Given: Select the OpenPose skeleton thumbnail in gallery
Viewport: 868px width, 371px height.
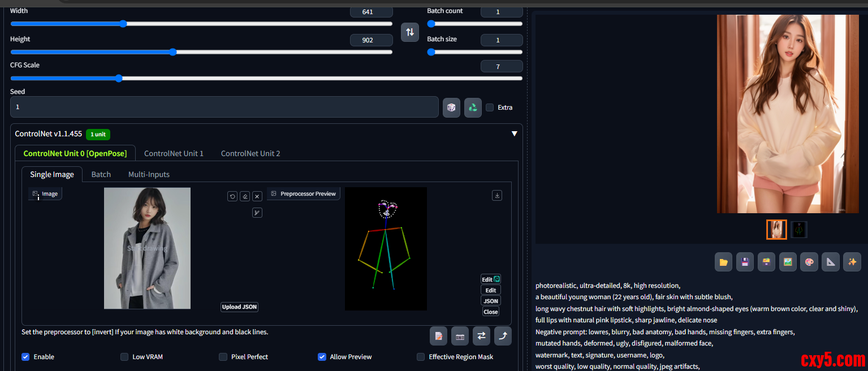Looking at the screenshot, I should [x=798, y=230].
